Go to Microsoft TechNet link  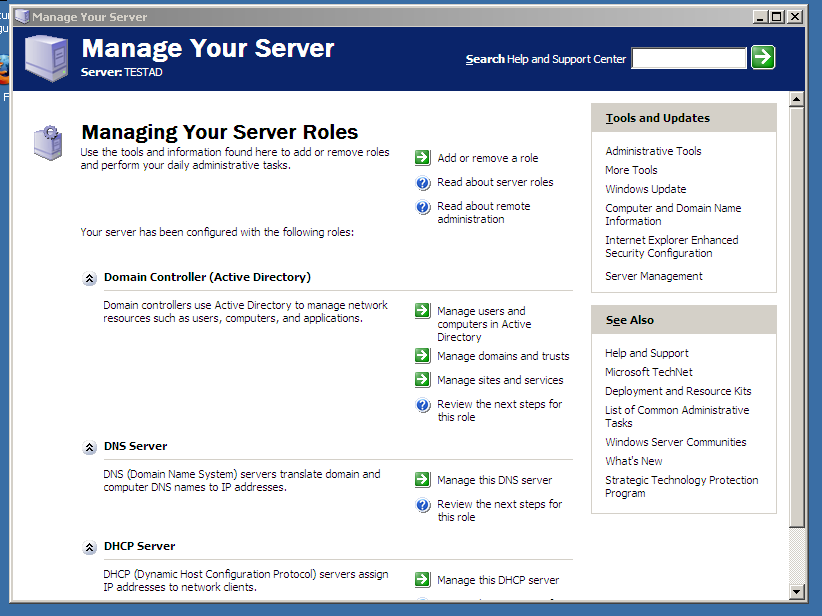[x=648, y=372]
